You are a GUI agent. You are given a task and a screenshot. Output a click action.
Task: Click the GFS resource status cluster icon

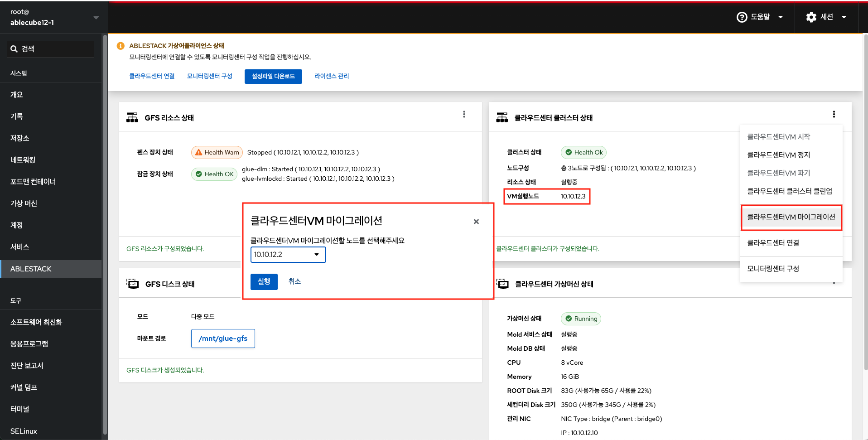point(132,118)
